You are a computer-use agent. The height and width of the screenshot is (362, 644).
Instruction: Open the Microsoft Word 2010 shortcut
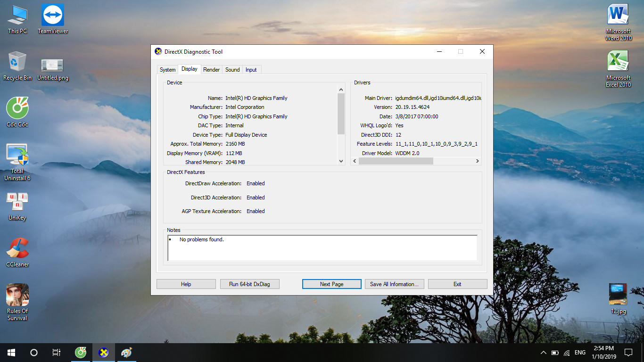(618, 16)
